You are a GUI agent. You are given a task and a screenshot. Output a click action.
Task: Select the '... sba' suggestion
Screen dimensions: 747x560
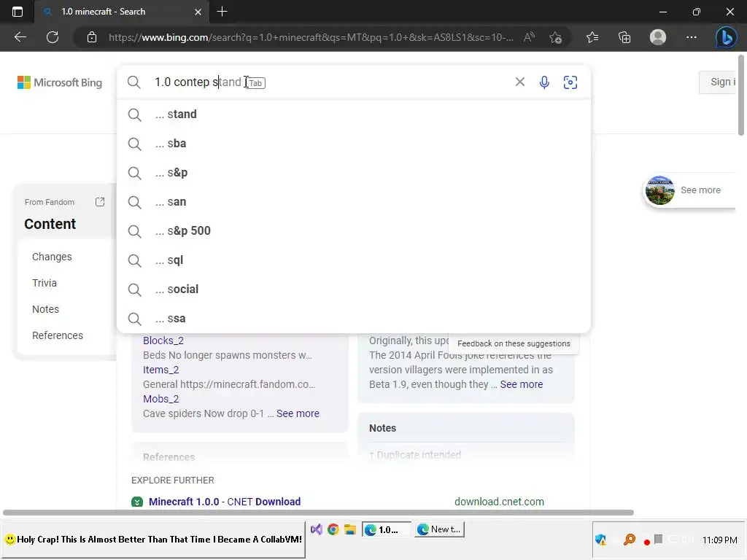pos(354,144)
